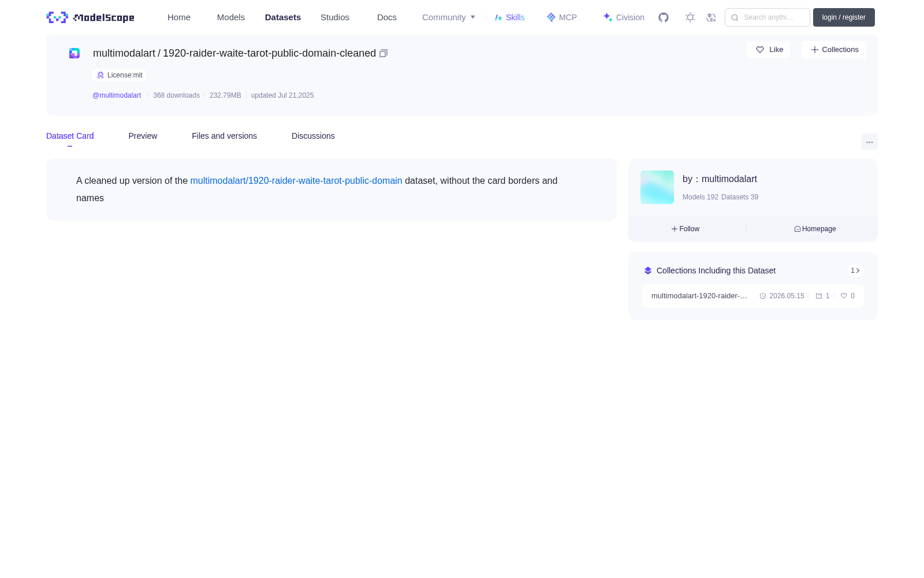Open the Models menu item
The image size is (924, 578).
231,17
